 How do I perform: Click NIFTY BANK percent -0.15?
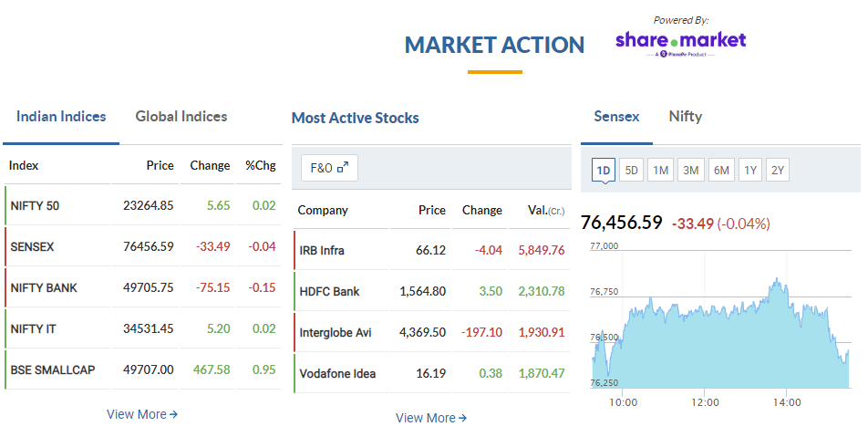point(262,287)
